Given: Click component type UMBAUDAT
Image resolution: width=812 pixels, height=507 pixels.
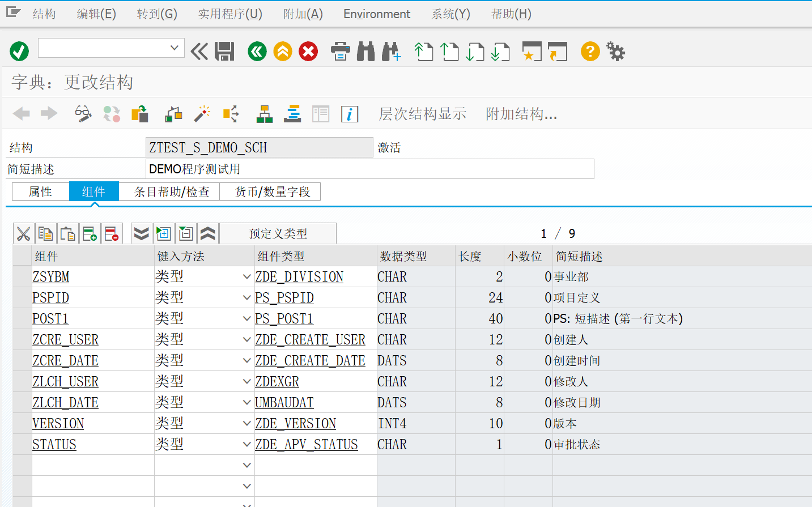Looking at the screenshot, I should tap(284, 402).
